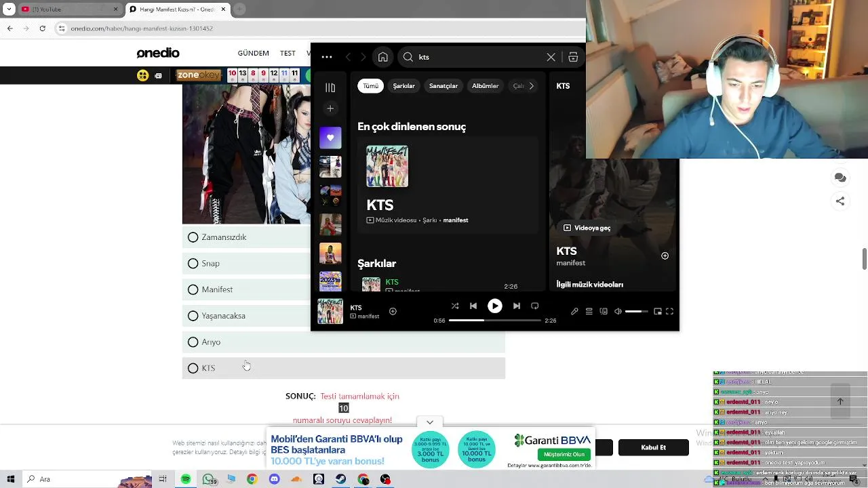
Task: Open the Onedio comments bubble icon
Action: (840, 178)
